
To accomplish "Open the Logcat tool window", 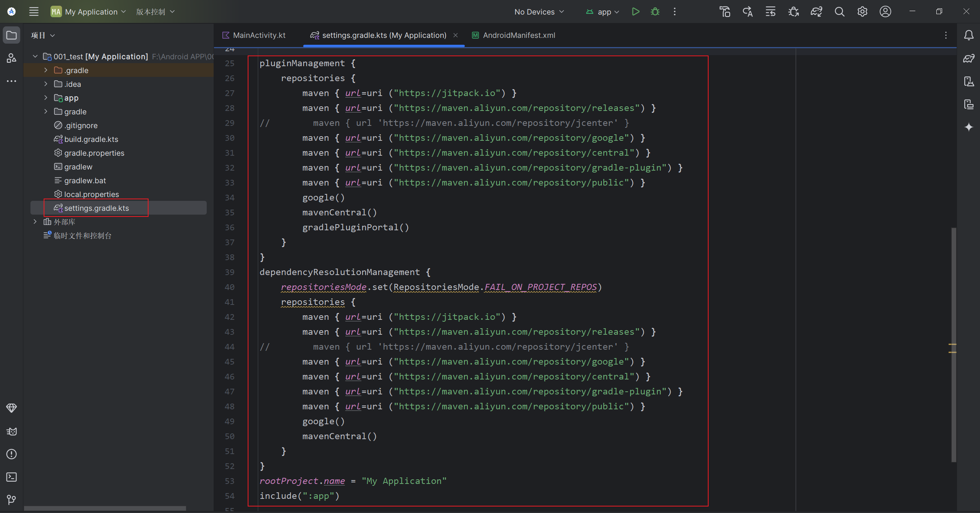I will [11, 432].
